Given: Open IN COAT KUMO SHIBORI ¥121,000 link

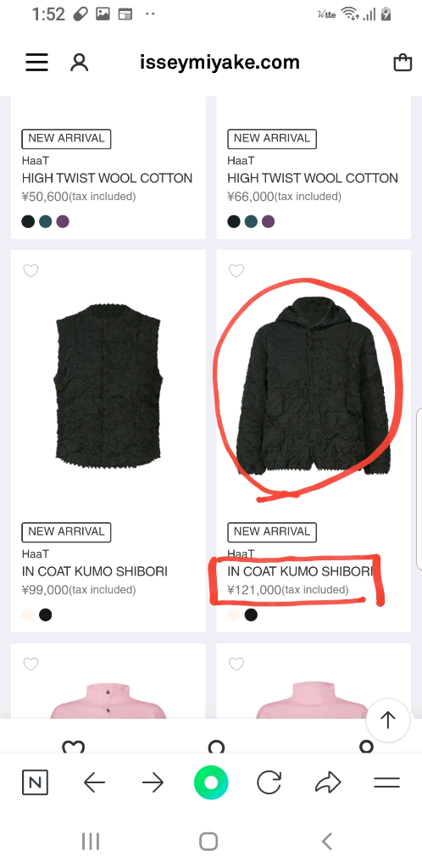Looking at the screenshot, I should (x=302, y=571).
